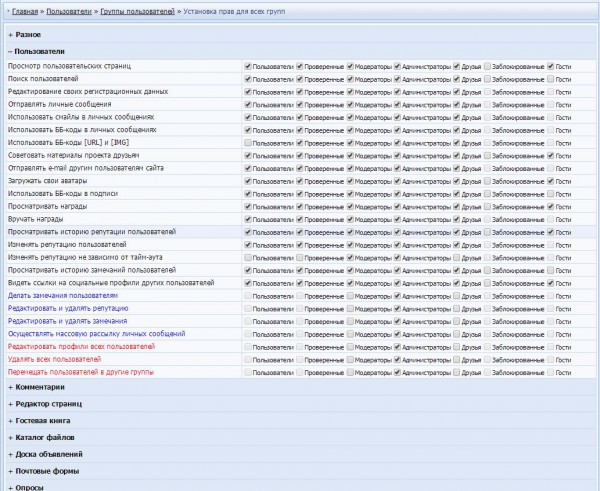The image size is (600, 491).
Task: Click the Удалять всех пользователей label
Action: (54, 359)
